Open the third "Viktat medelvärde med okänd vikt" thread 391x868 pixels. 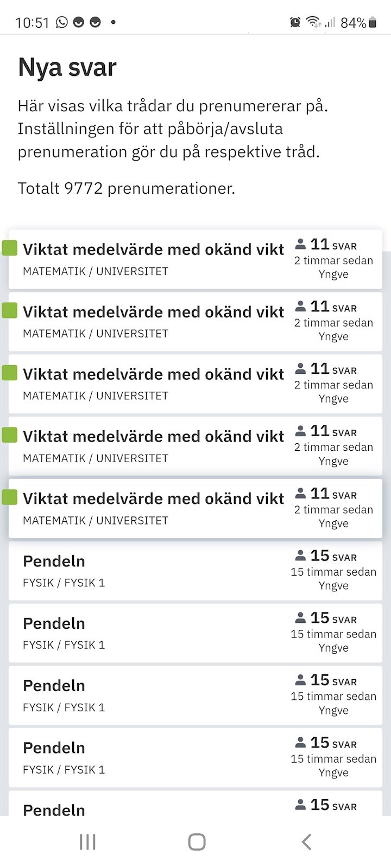pos(153,374)
